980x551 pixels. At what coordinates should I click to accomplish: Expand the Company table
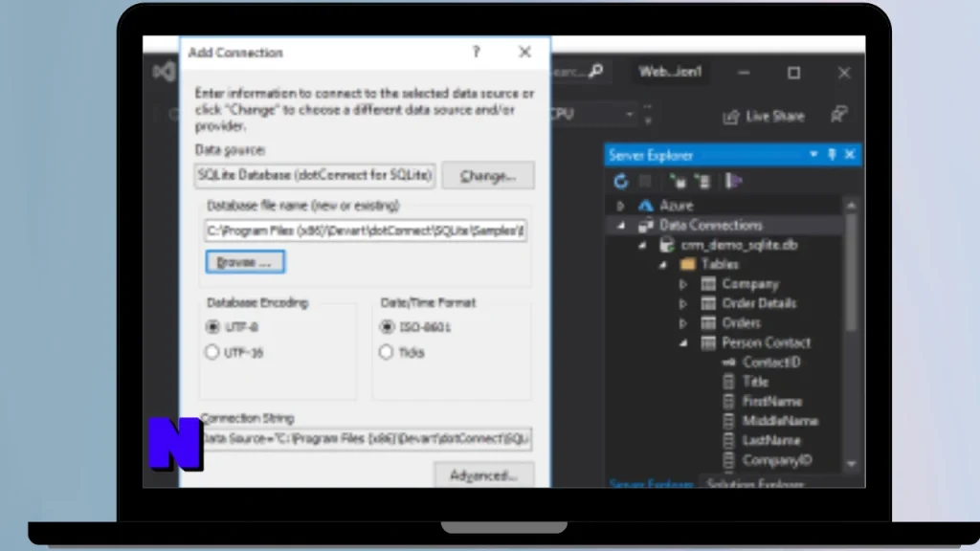pos(683,284)
